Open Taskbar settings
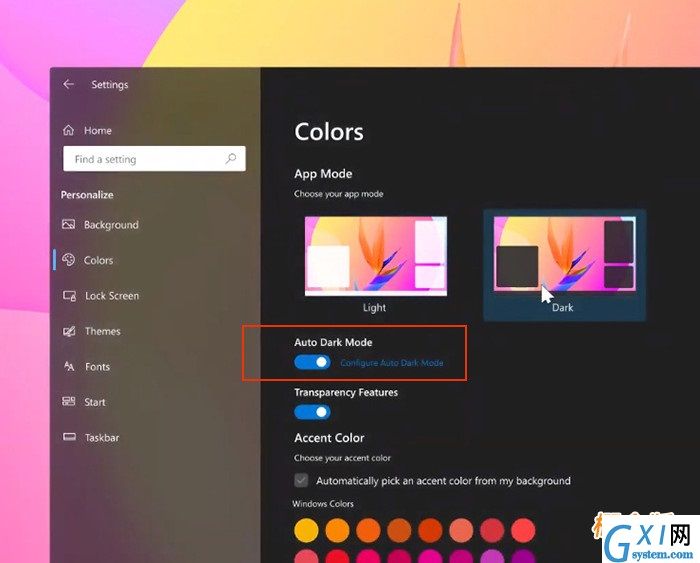 click(102, 438)
